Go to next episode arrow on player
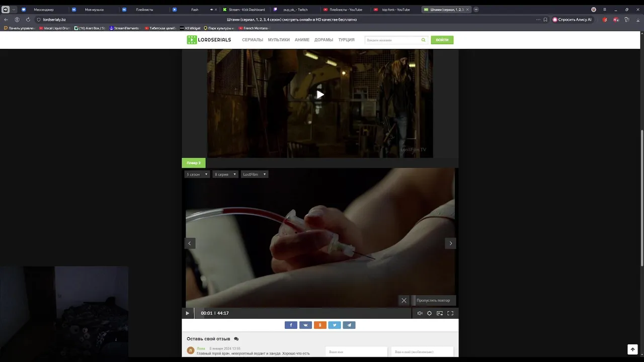The width and height of the screenshot is (644, 362). [450, 243]
